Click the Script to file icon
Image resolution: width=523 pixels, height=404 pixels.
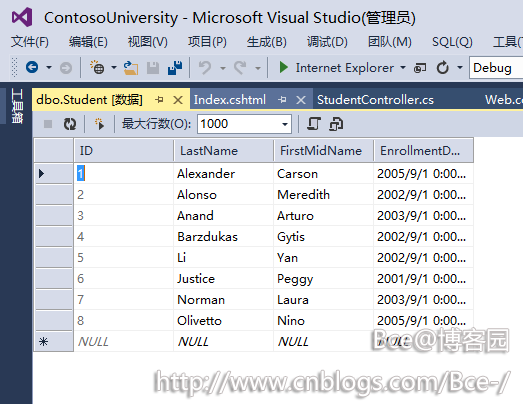point(336,124)
